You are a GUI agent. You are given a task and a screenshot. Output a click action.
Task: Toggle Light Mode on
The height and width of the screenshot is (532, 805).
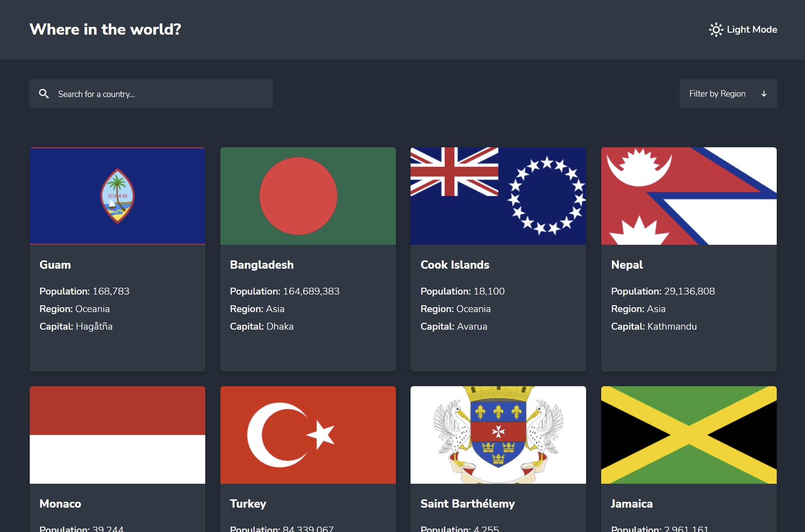click(742, 29)
